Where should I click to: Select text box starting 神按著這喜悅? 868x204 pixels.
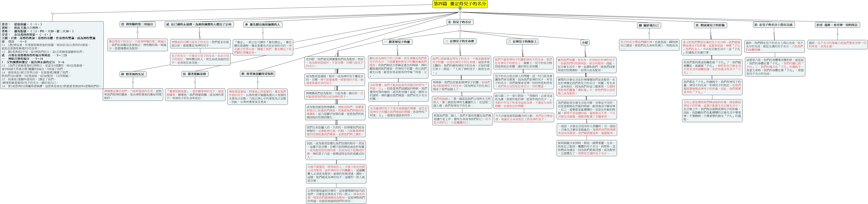point(258,96)
